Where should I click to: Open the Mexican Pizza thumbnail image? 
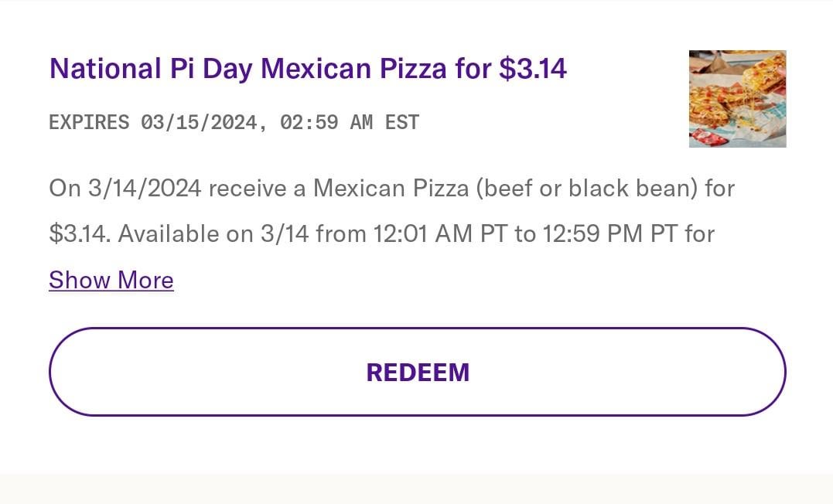pyautogui.click(x=737, y=99)
